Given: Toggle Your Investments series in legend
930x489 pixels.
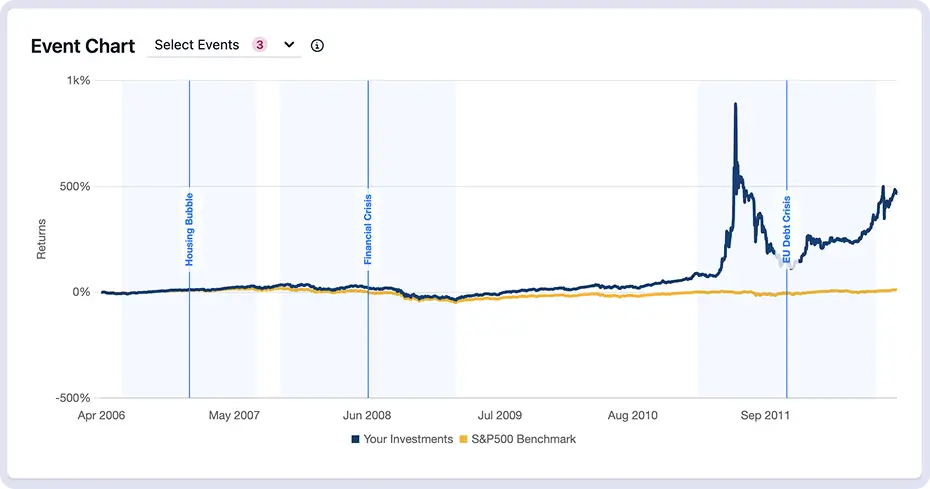Looking at the screenshot, I should click(x=408, y=439).
